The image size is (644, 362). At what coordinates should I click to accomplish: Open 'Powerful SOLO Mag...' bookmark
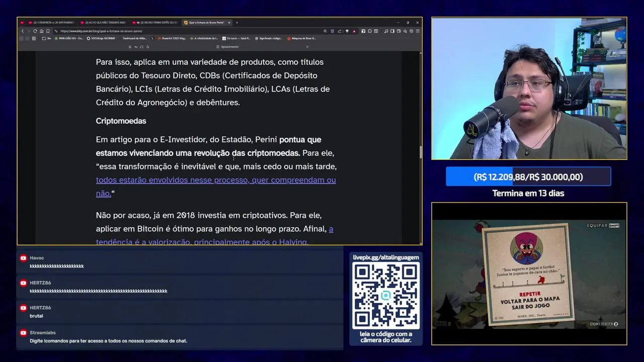point(172,38)
